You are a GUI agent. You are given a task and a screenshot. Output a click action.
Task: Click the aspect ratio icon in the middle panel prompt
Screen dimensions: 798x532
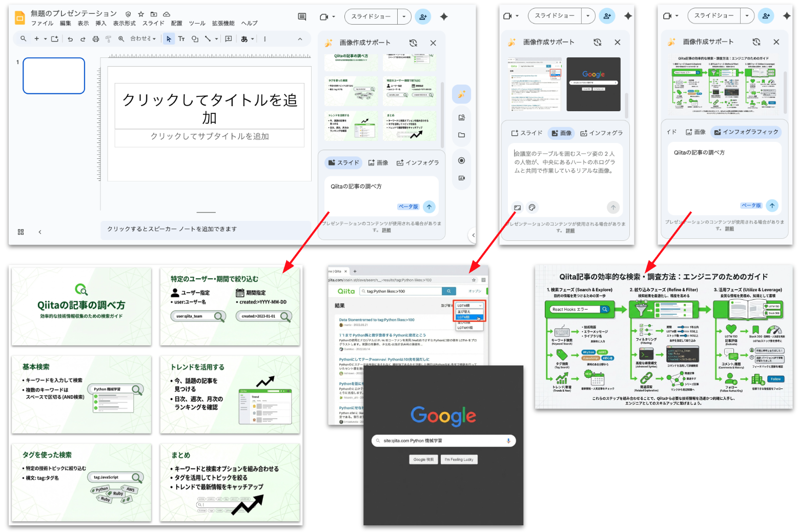coord(517,208)
